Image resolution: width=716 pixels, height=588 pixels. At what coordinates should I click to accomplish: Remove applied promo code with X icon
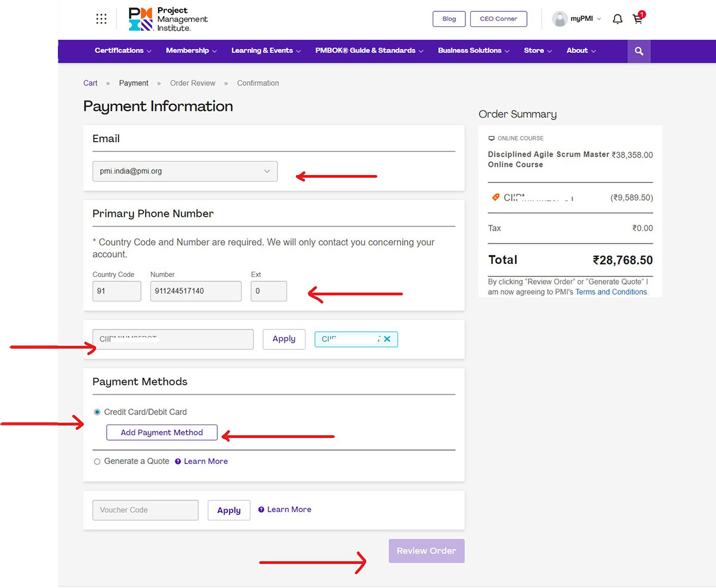click(x=387, y=339)
